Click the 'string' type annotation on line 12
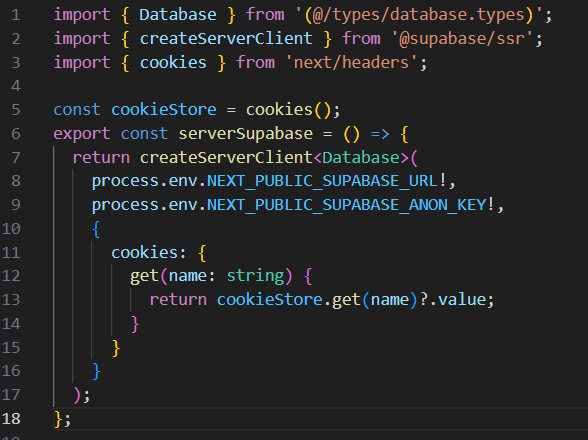588x440 pixels. [255, 276]
